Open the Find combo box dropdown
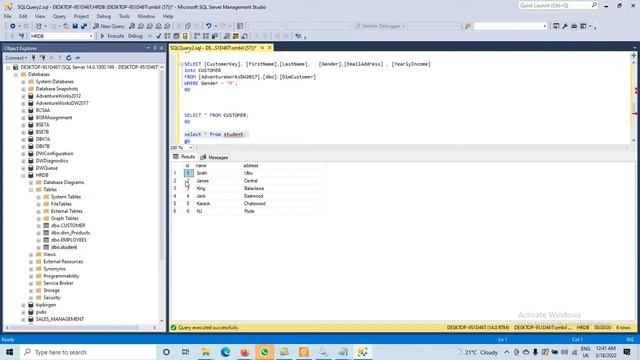Image resolution: width=640 pixels, height=360 pixels. point(544,26)
